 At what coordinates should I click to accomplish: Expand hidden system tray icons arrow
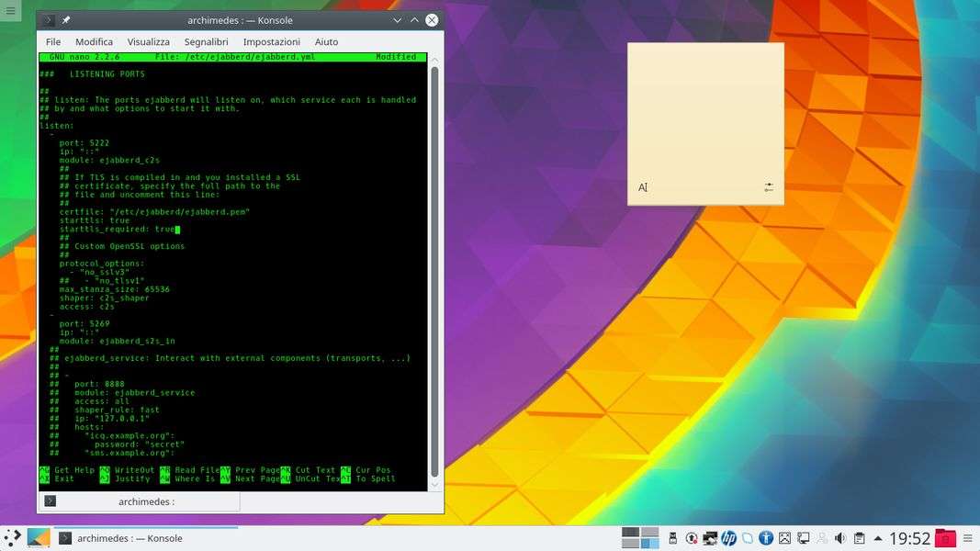point(878,538)
